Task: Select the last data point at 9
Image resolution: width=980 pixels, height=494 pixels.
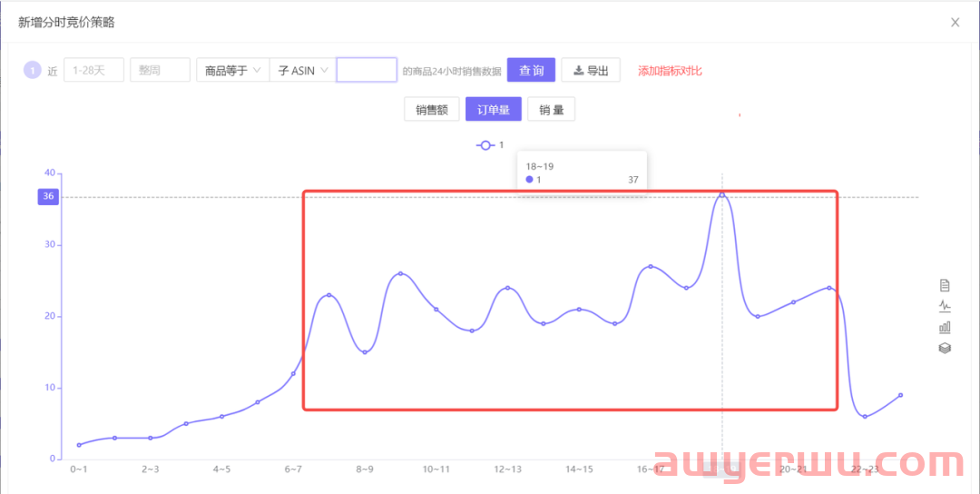Action: [901, 395]
